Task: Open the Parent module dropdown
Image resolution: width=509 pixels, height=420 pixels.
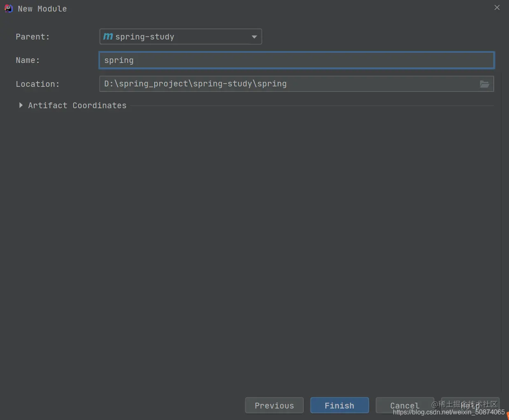Action: (181, 37)
